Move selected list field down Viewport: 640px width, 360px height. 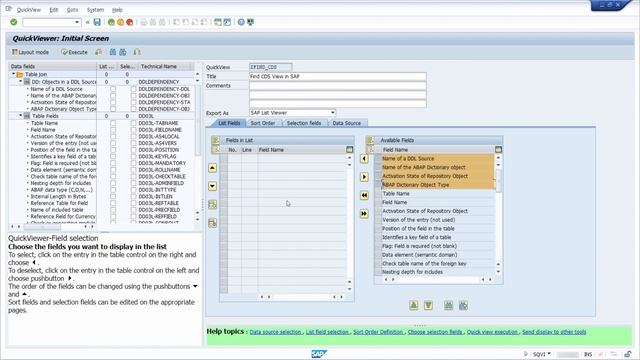[x=213, y=186]
